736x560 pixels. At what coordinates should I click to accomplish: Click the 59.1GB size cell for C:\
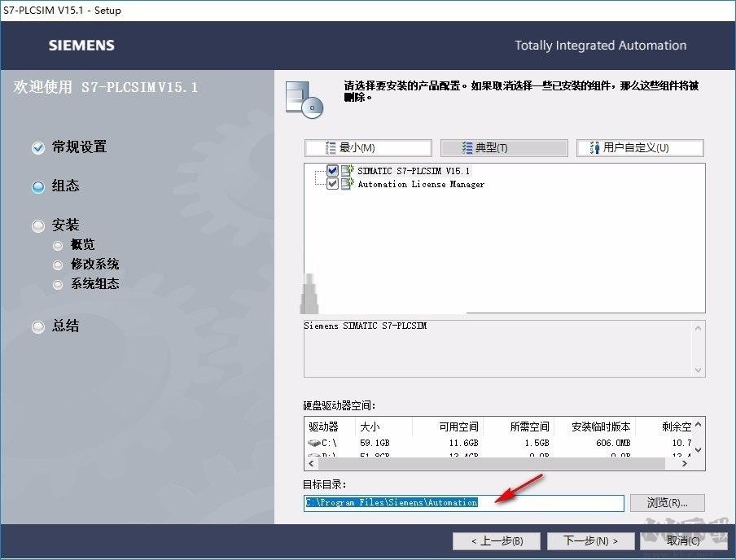pyautogui.click(x=375, y=443)
